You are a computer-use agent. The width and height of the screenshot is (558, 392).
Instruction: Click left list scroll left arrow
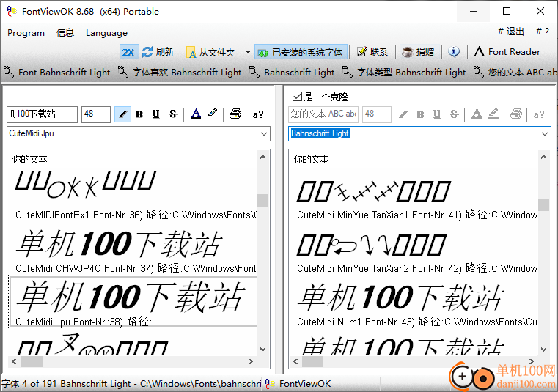click(x=14, y=361)
